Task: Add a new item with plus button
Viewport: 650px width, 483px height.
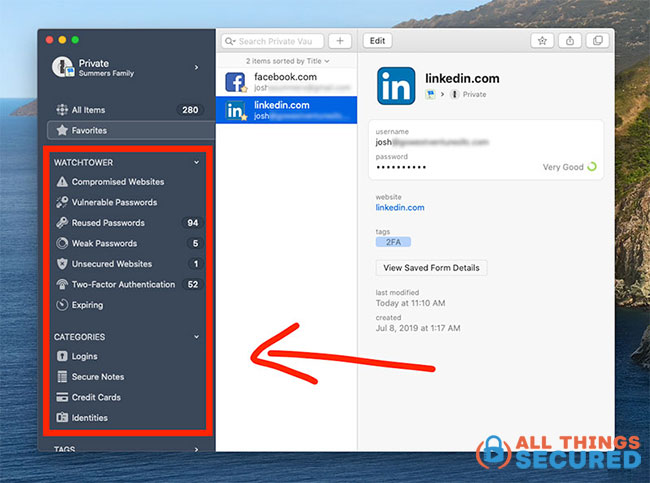Action: tap(340, 41)
